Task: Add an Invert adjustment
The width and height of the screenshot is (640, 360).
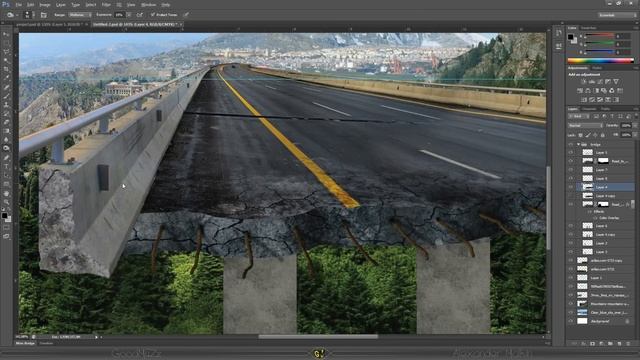Action: point(584,100)
